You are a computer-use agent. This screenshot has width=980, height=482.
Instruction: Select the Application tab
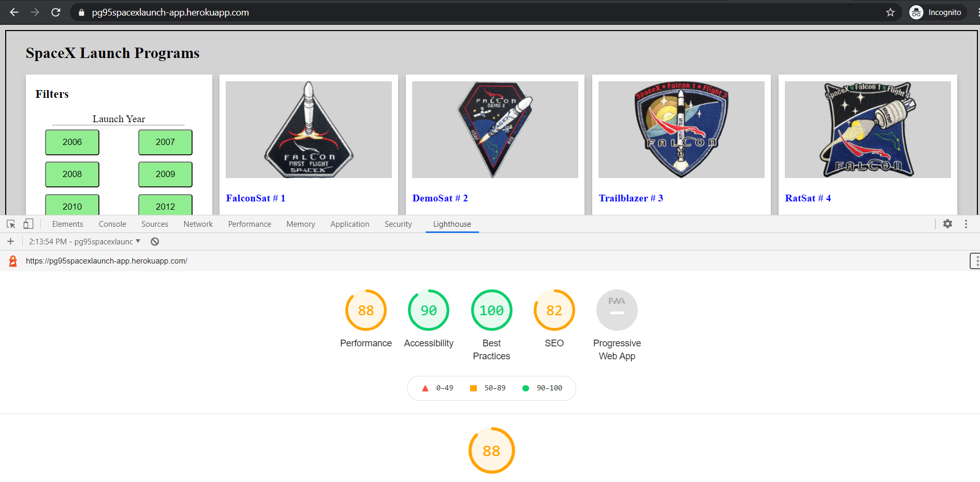350,224
